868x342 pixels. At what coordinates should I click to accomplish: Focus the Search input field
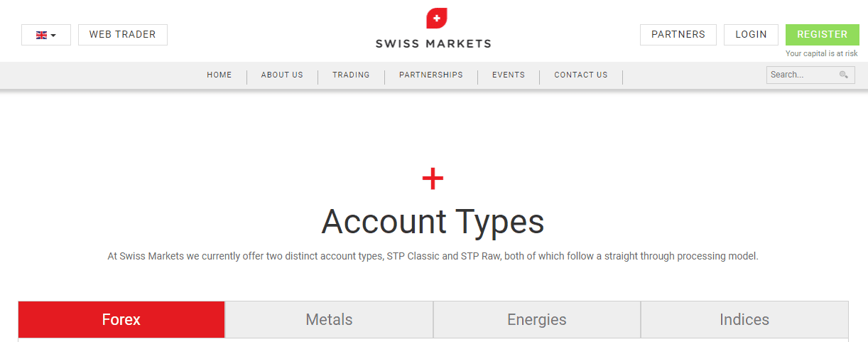point(801,75)
